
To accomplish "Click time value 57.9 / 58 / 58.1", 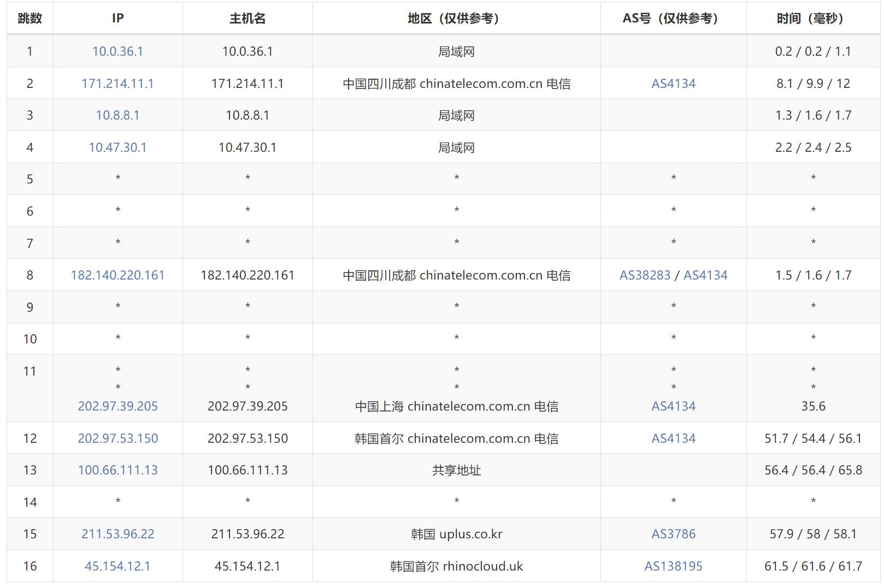I will 813,534.
